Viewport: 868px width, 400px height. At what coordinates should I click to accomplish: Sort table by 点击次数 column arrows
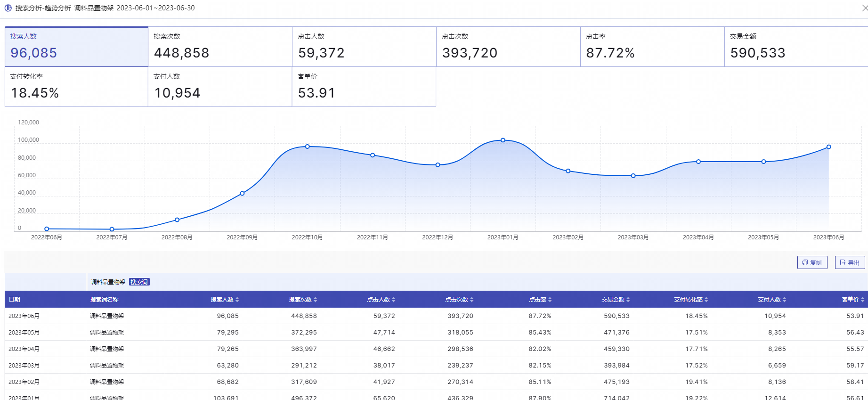pos(472,300)
